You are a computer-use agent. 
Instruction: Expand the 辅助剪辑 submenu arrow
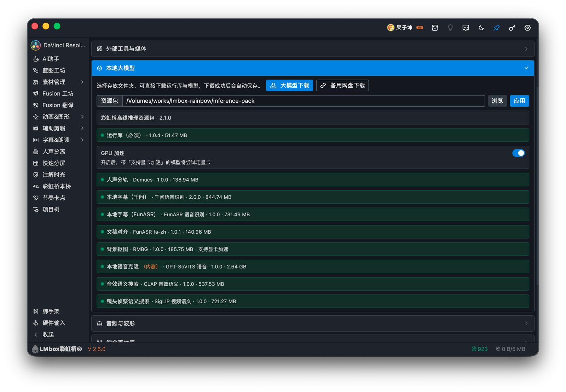pos(82,128)
